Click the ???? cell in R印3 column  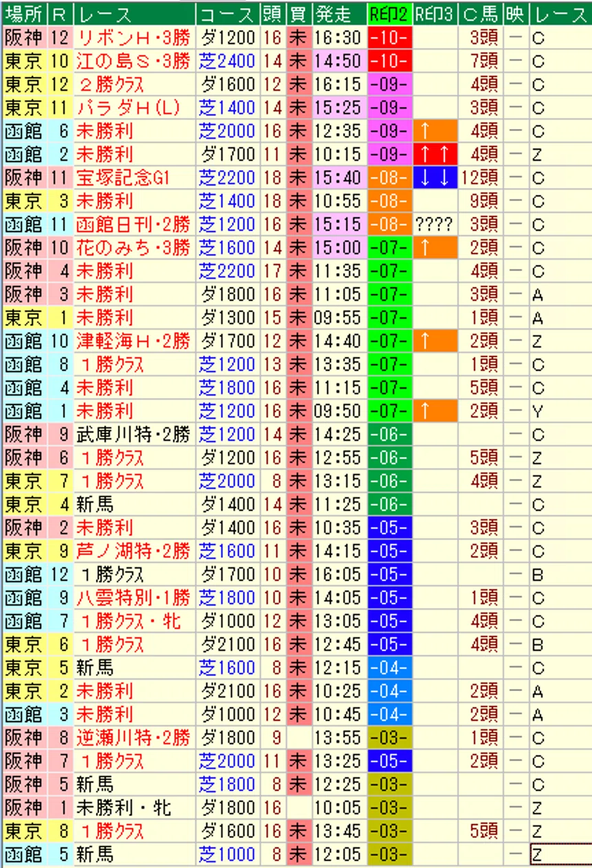pos(435,225)
